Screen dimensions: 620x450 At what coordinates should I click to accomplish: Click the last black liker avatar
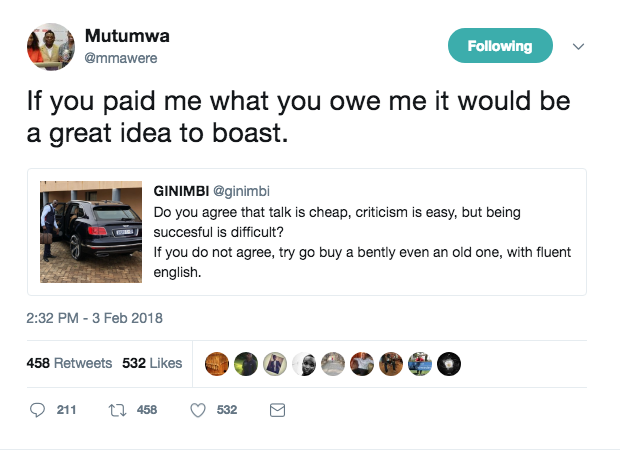[x=449, y=364]
